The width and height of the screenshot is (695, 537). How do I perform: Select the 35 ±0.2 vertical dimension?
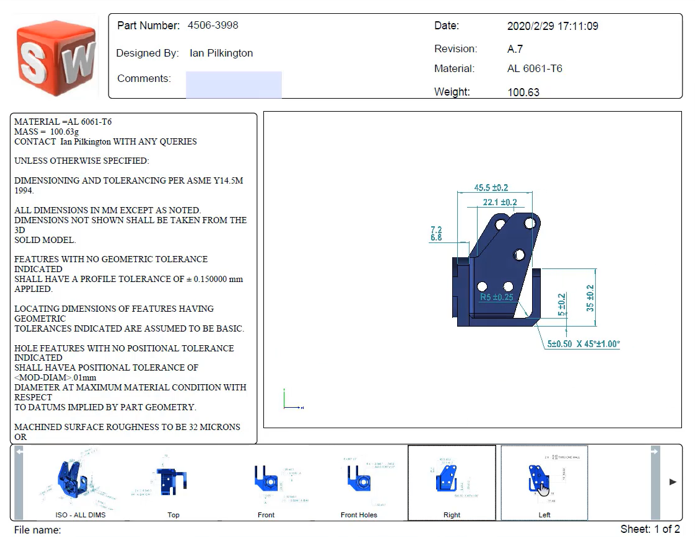(x=590, y=298)
